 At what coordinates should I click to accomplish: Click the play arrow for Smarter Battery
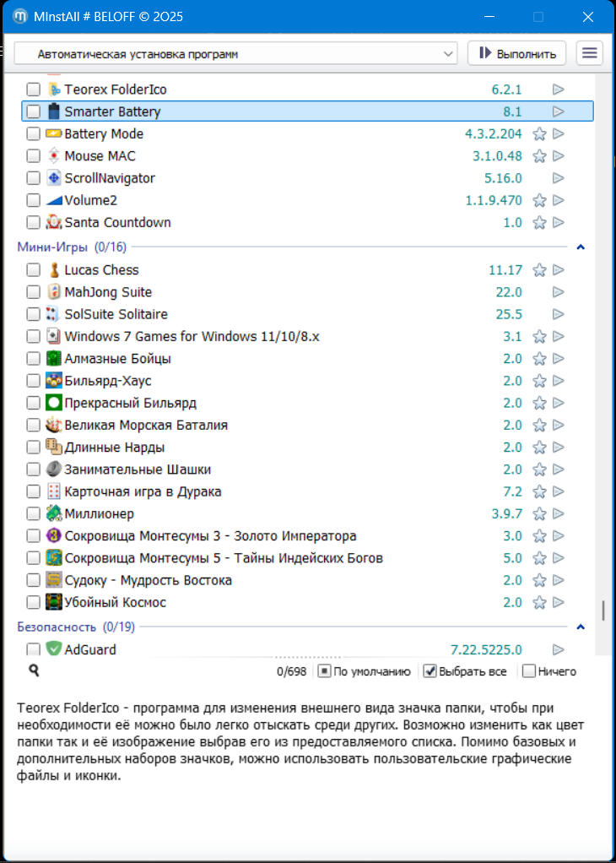(x=558, y=111)
